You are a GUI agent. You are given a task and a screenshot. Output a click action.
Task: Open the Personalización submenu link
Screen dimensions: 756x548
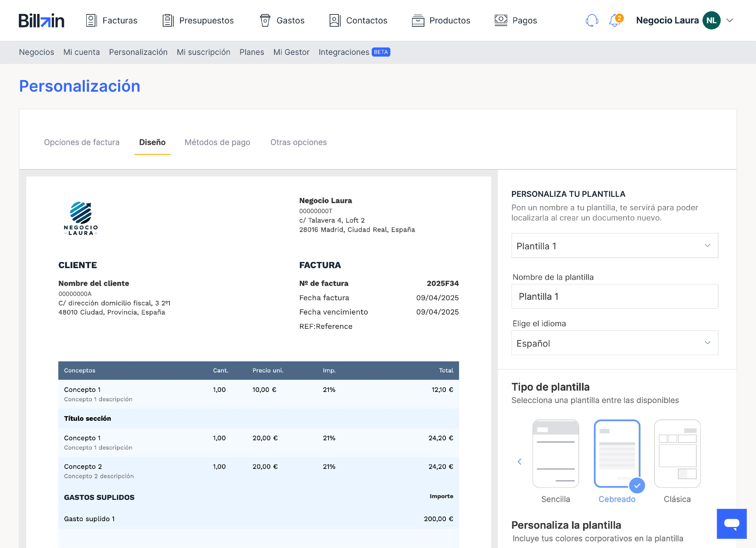point(138,52)
